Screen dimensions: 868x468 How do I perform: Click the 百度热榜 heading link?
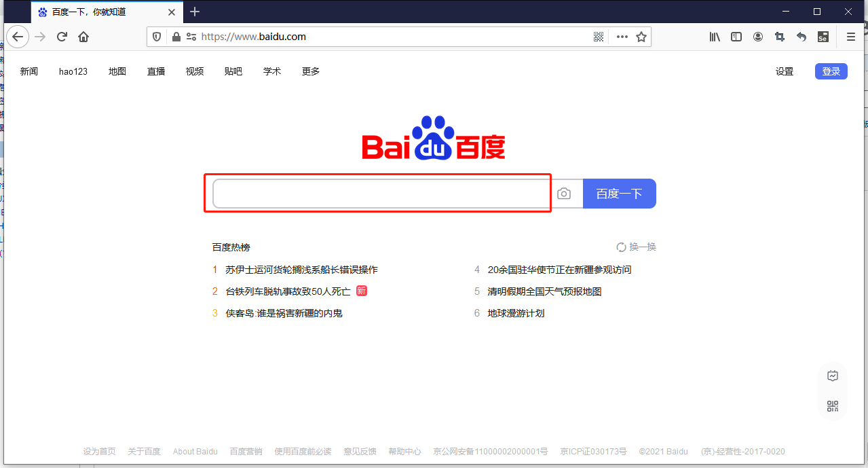click(231, 247)
